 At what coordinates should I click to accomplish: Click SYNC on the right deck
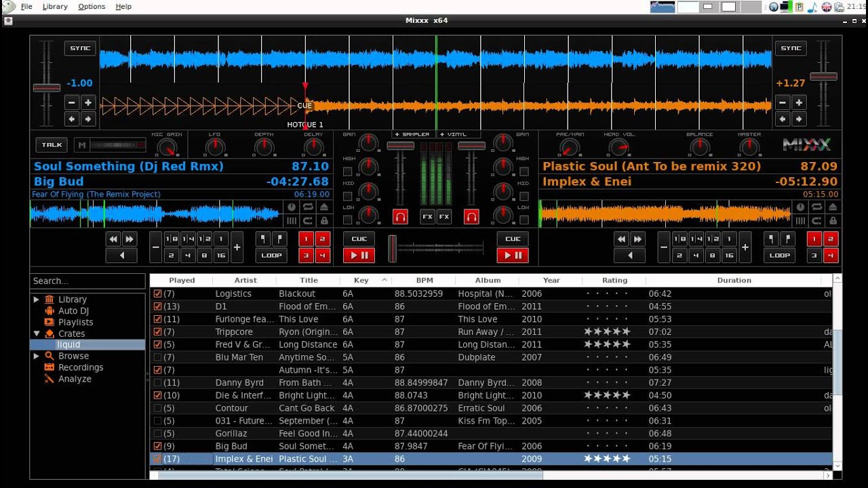click(x=791, y=48)
